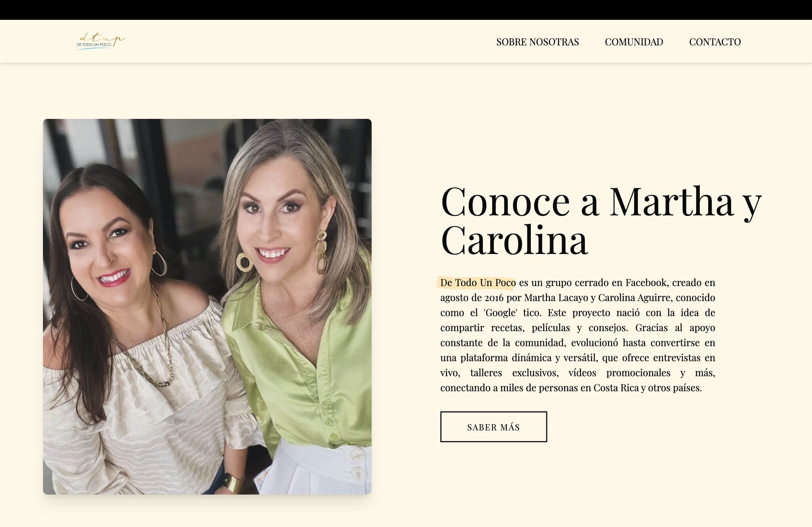Click the SABER MÁS button
This screenshot has height=527, width=812.
coord(494,427)
